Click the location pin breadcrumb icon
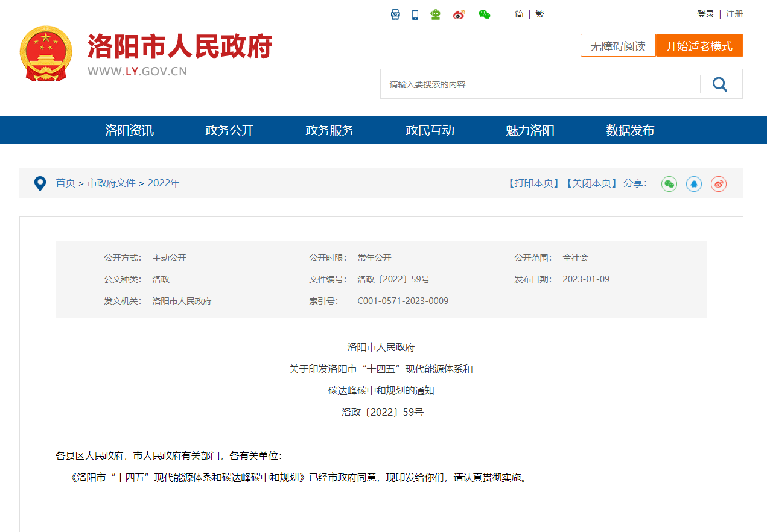 pos(40,183)
